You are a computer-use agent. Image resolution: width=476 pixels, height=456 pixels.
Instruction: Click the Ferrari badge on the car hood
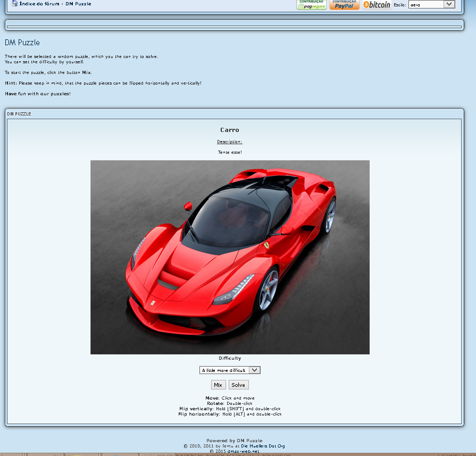click(x=153, y=302)
